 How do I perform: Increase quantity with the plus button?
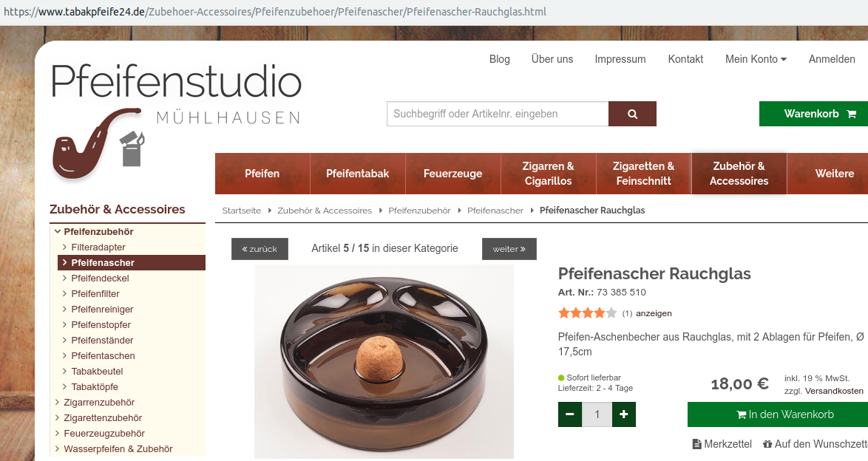tap(624, 414)
